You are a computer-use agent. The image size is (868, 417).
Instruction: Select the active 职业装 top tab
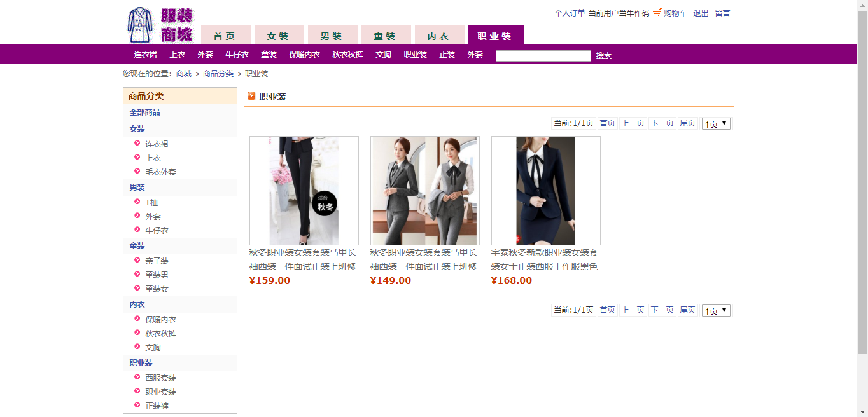496,36
